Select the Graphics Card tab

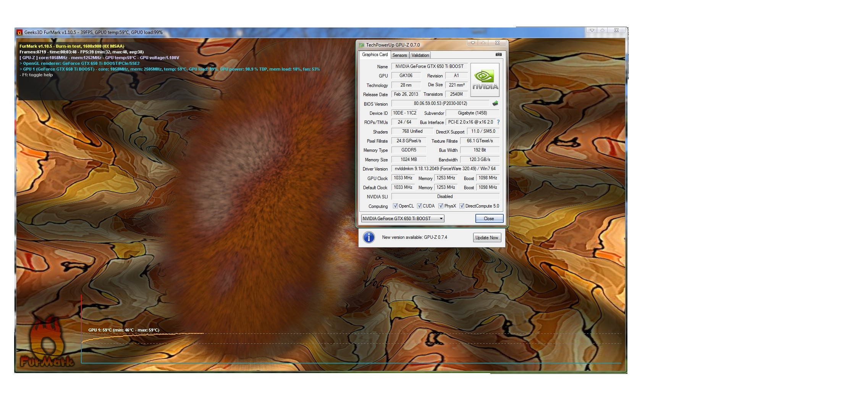point(375,55)
